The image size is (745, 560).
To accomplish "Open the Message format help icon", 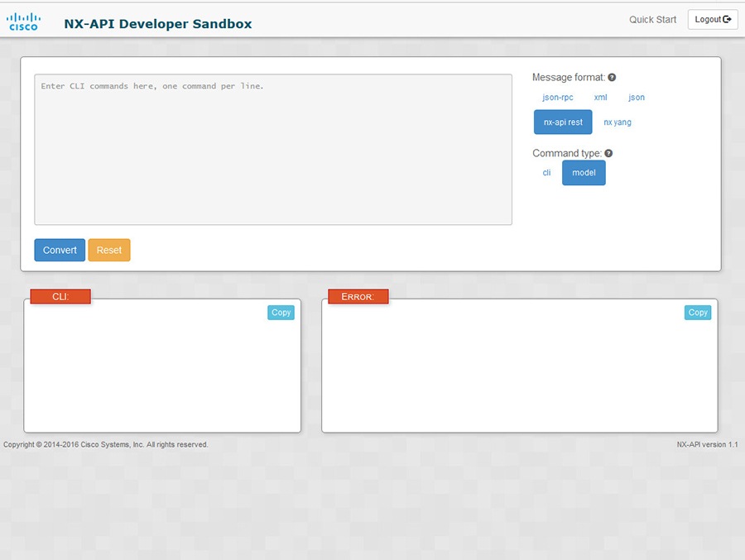I will pos(611,77).
